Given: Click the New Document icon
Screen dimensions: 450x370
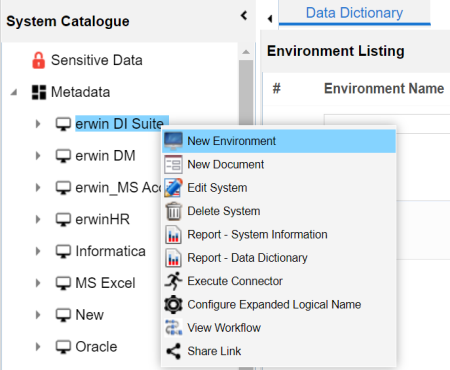Looking at the screenshot, I should click(173, 164).
